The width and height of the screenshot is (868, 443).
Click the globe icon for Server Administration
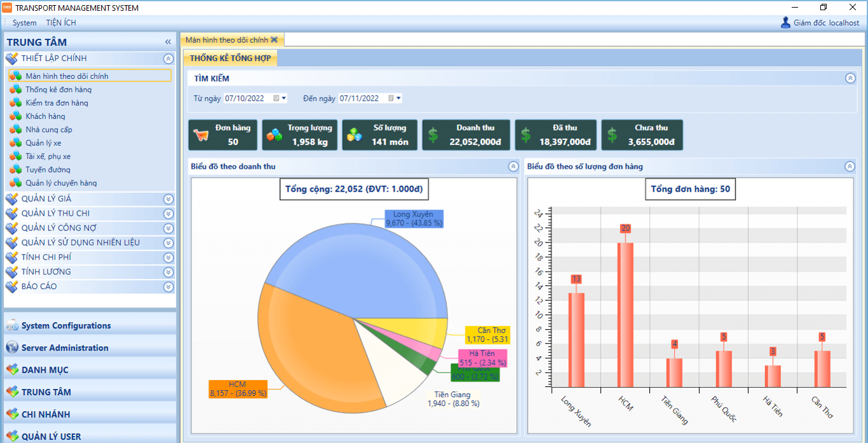click(x=12, y=348)
